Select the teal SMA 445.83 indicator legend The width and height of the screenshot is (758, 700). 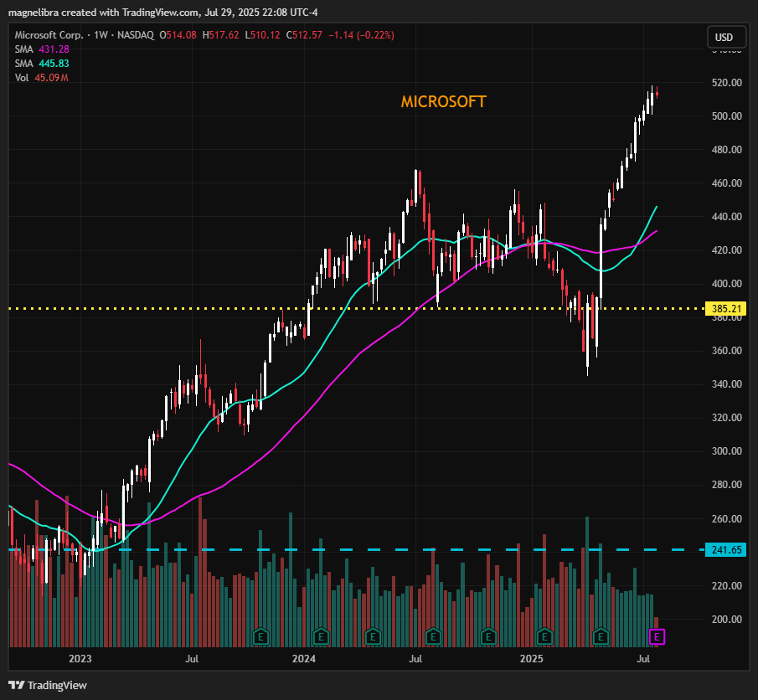pos(42,64)
